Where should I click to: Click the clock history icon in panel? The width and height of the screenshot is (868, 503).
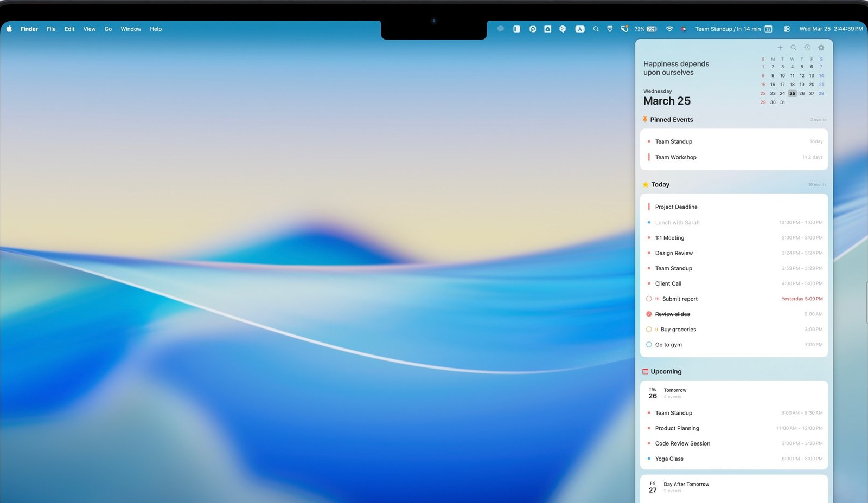point(807,48)
